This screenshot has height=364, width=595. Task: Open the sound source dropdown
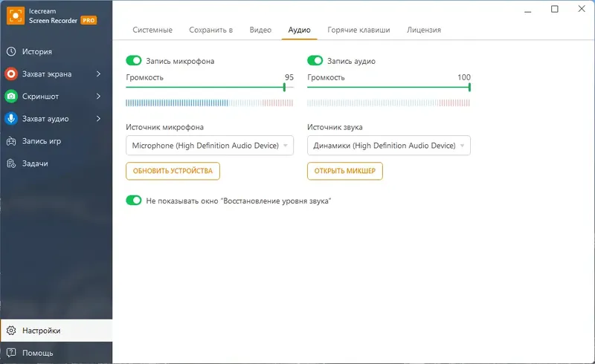[x=388, y=146]
